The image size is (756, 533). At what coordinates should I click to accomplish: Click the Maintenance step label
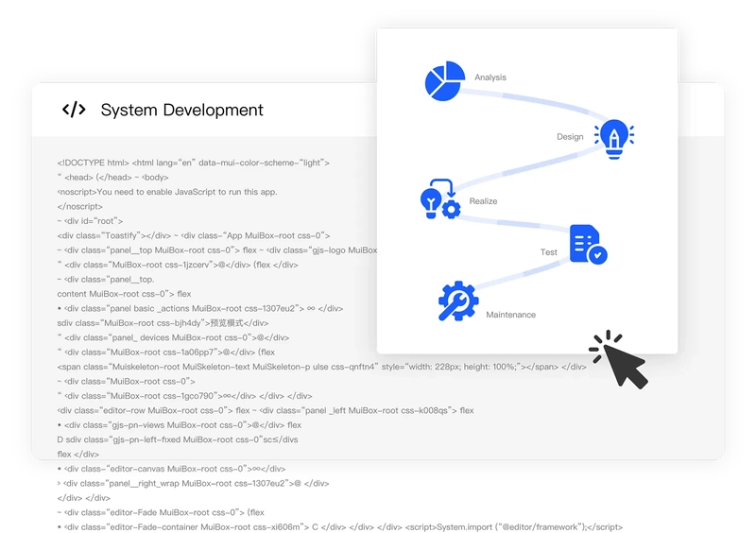(x=510, y=315)
